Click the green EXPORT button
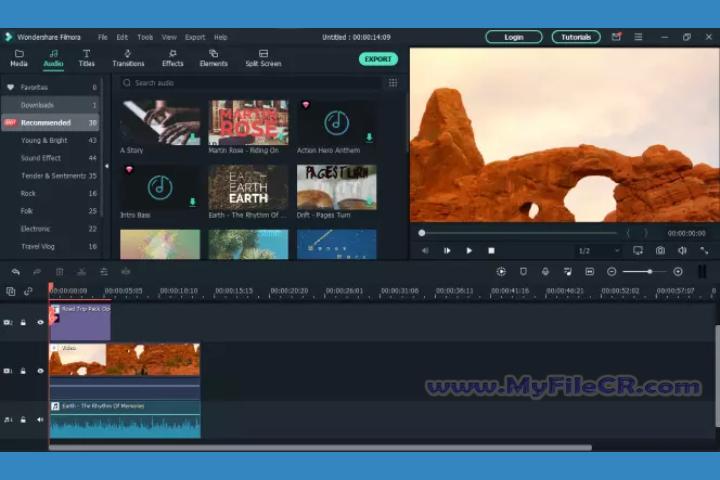 point(378,59)
